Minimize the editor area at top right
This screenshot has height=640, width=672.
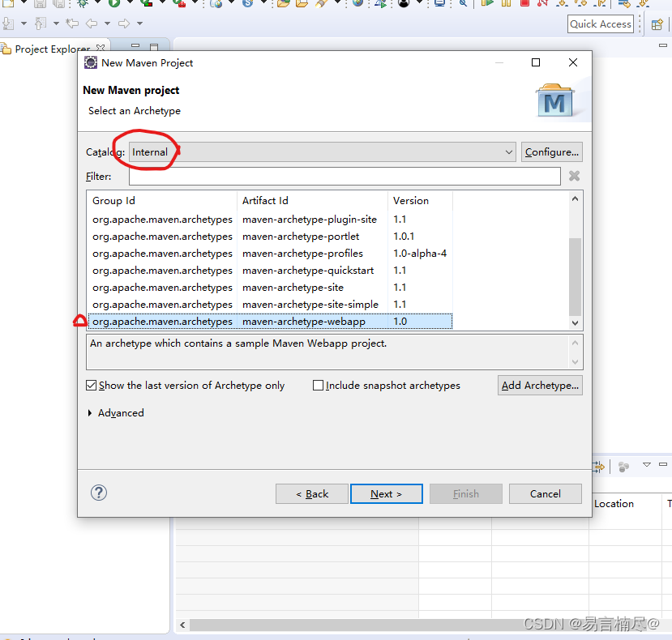point(662,45)
